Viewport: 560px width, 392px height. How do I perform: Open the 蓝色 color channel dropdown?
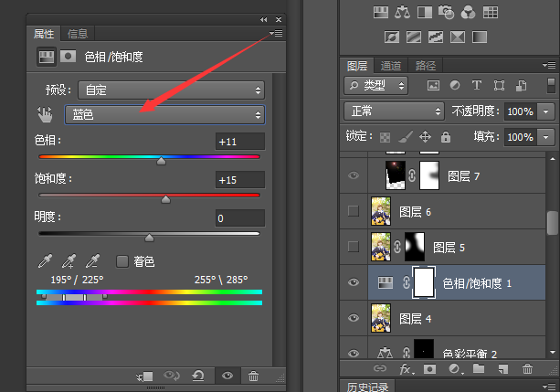pyautogui.click(x=164, y=115)
